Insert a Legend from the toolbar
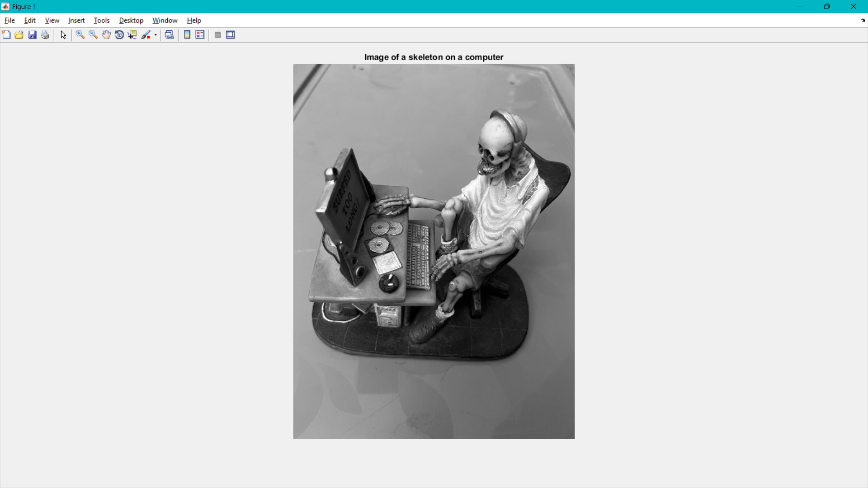Screen dimensions: 868x488 200,35
